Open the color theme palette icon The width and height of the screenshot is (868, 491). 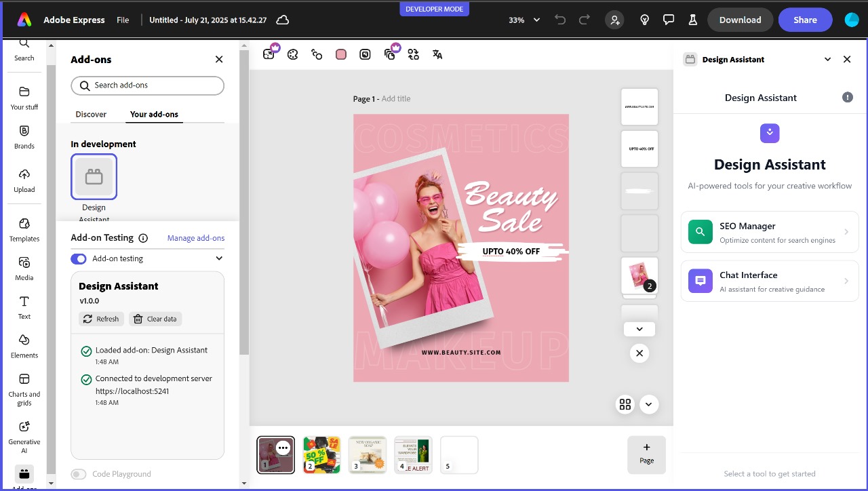tap(293, 54)
